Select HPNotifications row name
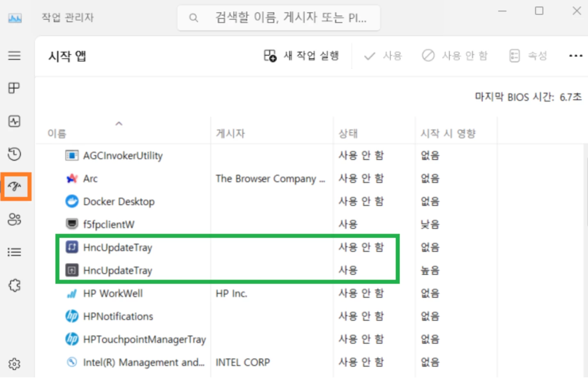The height and width of the screenshot is (379, 588). (x=118, y=316)
